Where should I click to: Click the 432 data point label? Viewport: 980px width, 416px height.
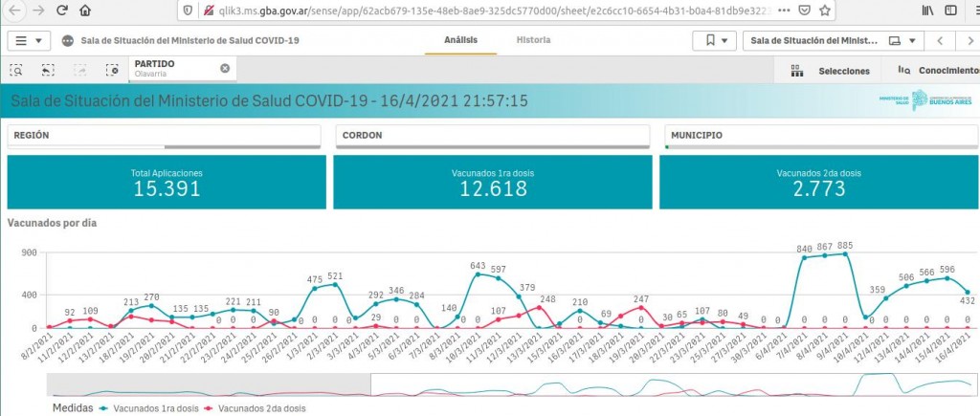[968, 300]
